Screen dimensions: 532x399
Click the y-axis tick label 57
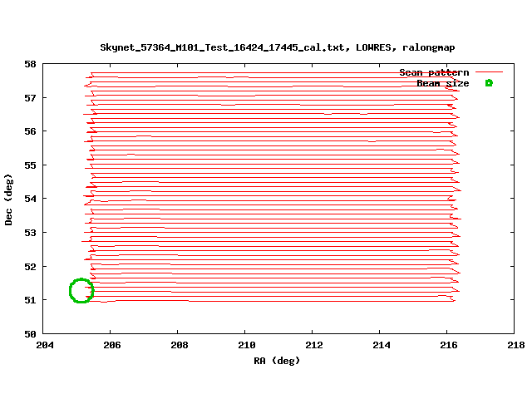point(30,98)
